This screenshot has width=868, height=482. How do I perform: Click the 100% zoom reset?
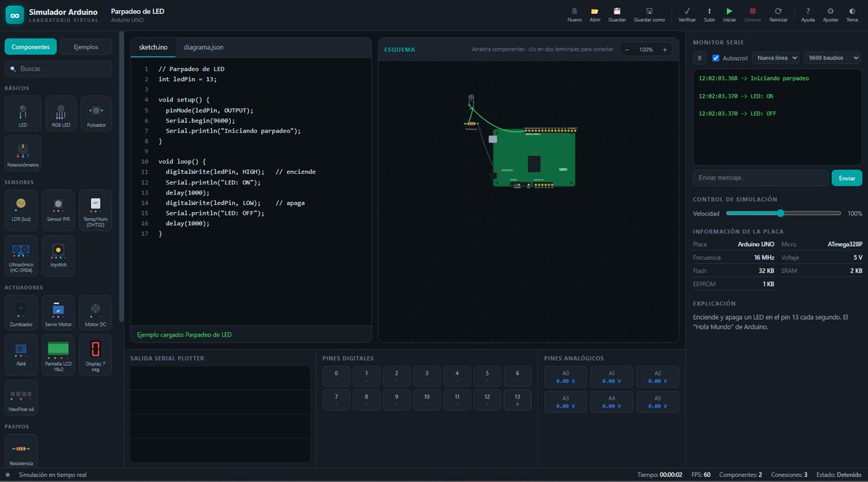pos(646,49)
